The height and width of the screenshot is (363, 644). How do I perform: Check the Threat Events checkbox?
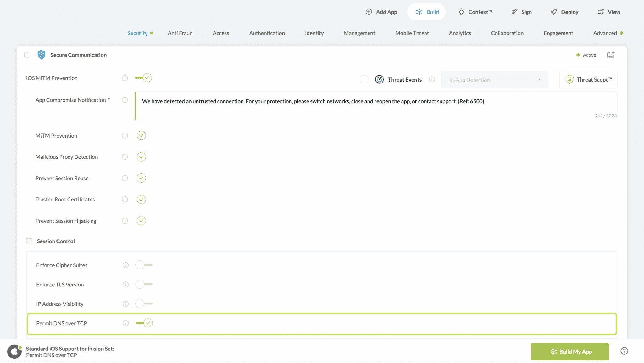coord(364,79)
